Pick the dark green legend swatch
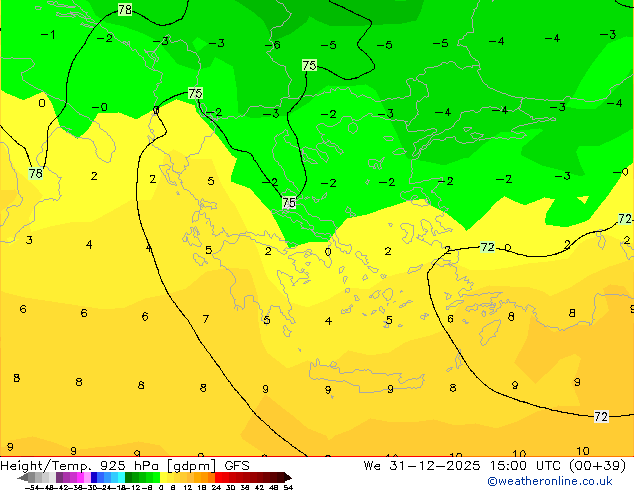634x490 pixels. point(129,477)
